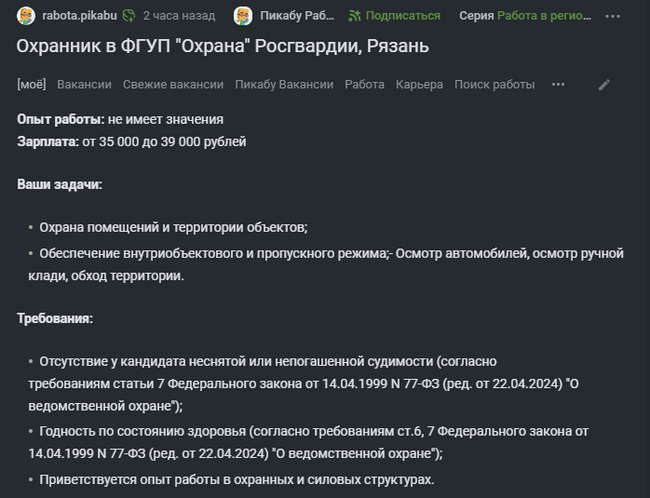This screenshot has height=498, width=650.
Task: Select the [моё] tag
Action: point(32,85)
